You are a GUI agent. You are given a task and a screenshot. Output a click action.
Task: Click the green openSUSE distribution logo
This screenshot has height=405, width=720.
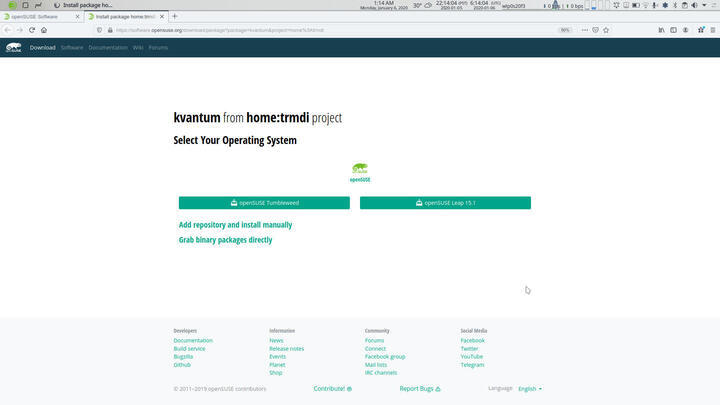tap(360, 173)
